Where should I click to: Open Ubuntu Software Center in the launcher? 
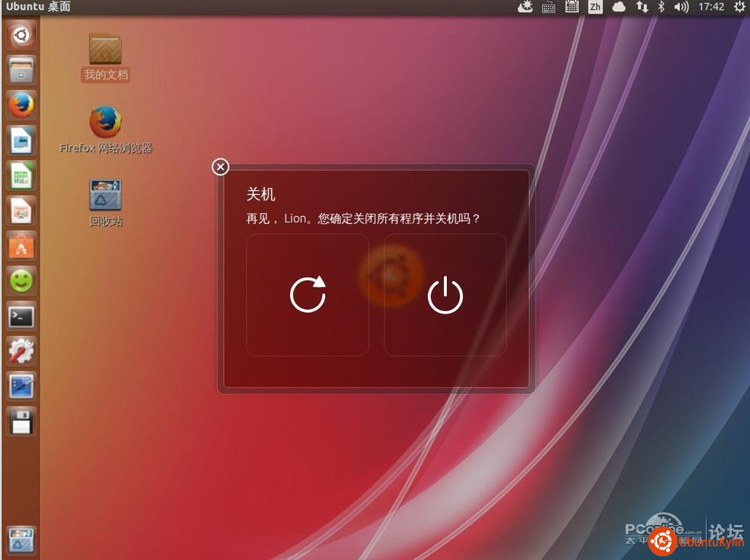[x=21, y=246]
